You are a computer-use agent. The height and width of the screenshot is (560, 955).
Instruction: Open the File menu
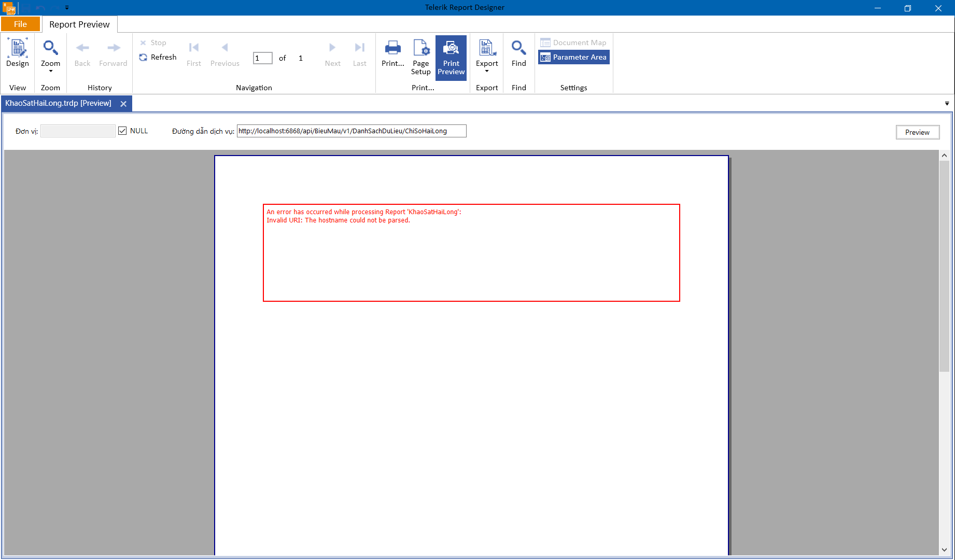[x=20, y=24]
